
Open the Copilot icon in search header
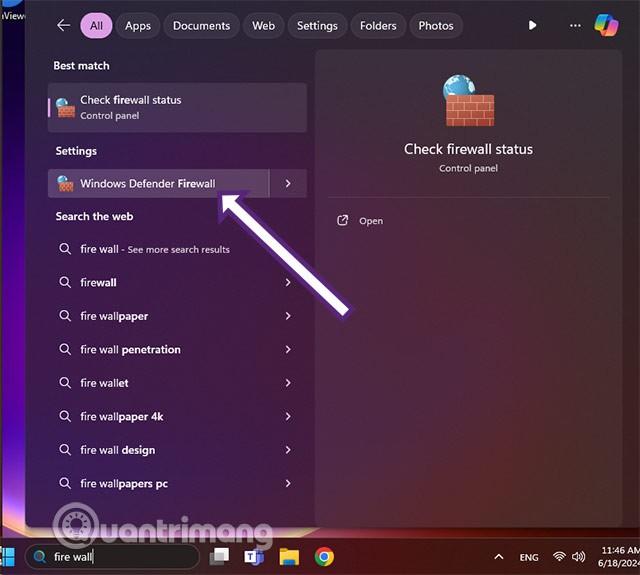[606, 25]
